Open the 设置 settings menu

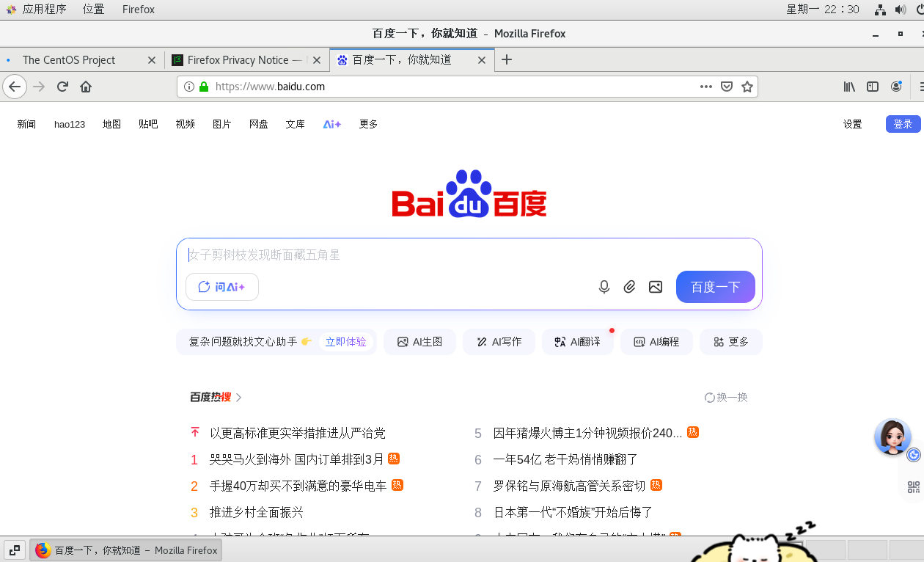coord(852,125)
